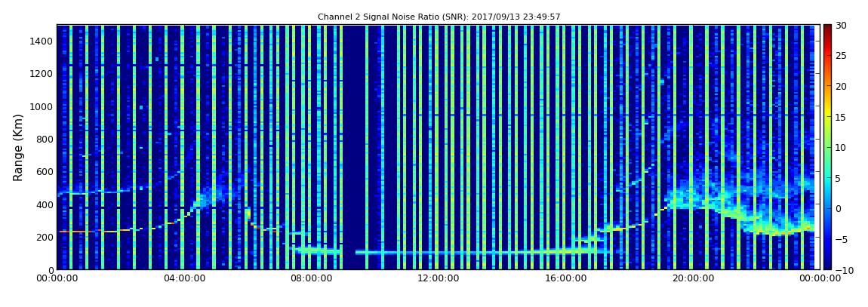Click the 600 range axis tick label
Screen dimensions: 868x307
click(x=45, y=171)
